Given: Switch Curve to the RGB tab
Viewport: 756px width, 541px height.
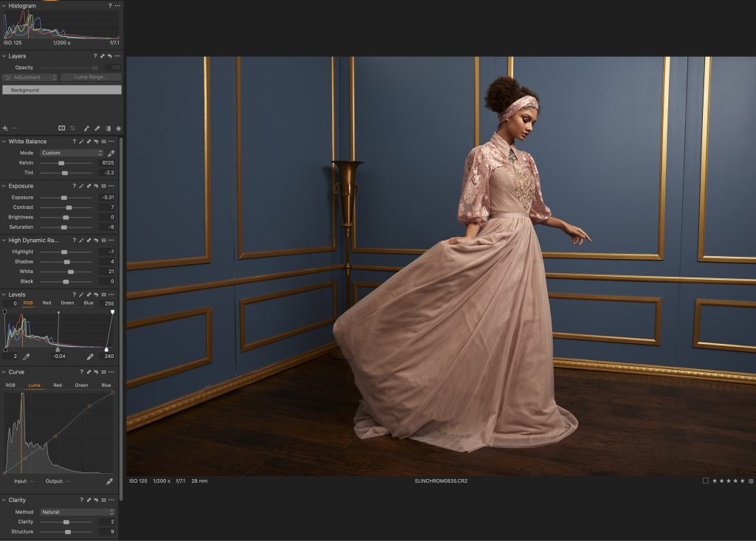Looking at the screenshot, I should pyautogui.click(x=10, y=385).
